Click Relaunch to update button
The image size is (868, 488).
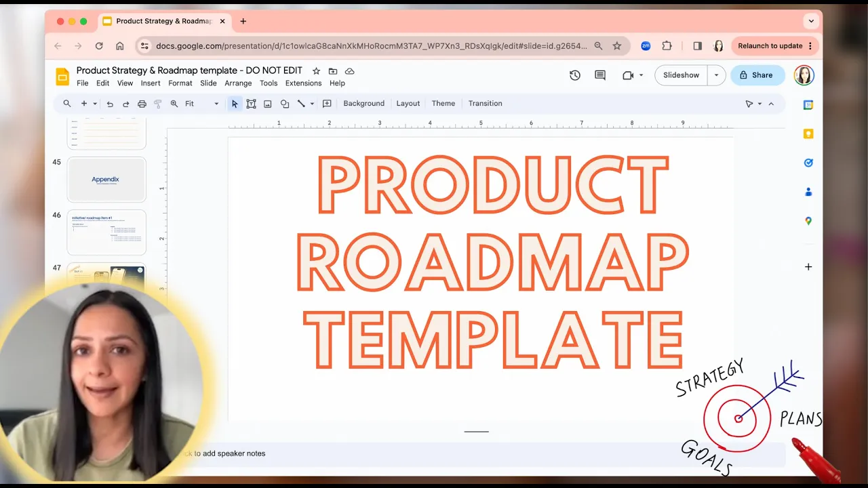(775, 46)
